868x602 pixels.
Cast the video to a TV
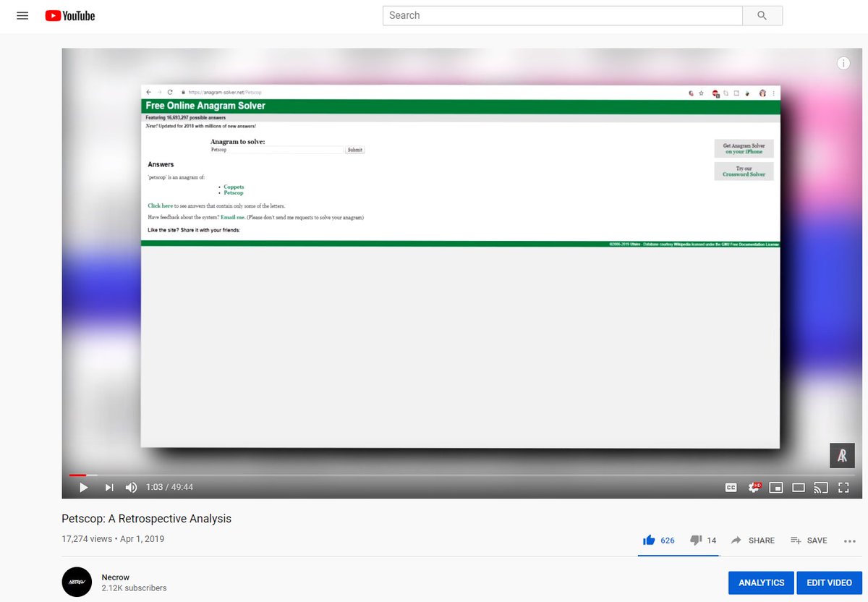point(821,487)
